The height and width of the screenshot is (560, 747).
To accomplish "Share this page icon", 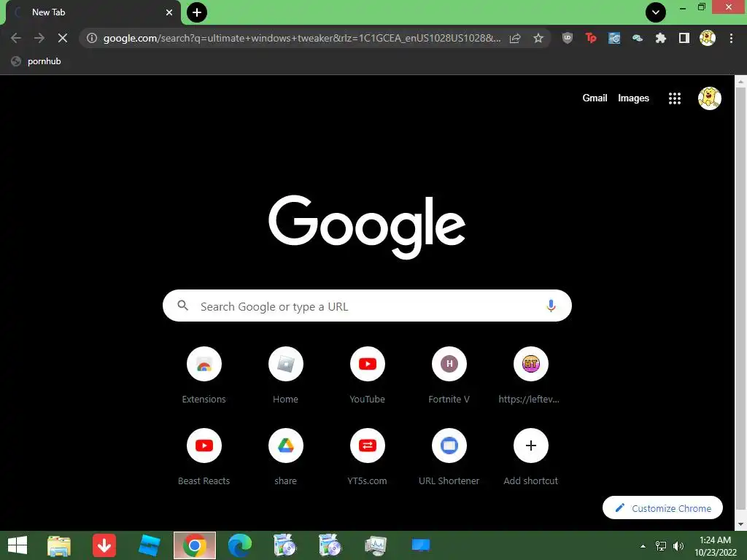I will [515, 38].
